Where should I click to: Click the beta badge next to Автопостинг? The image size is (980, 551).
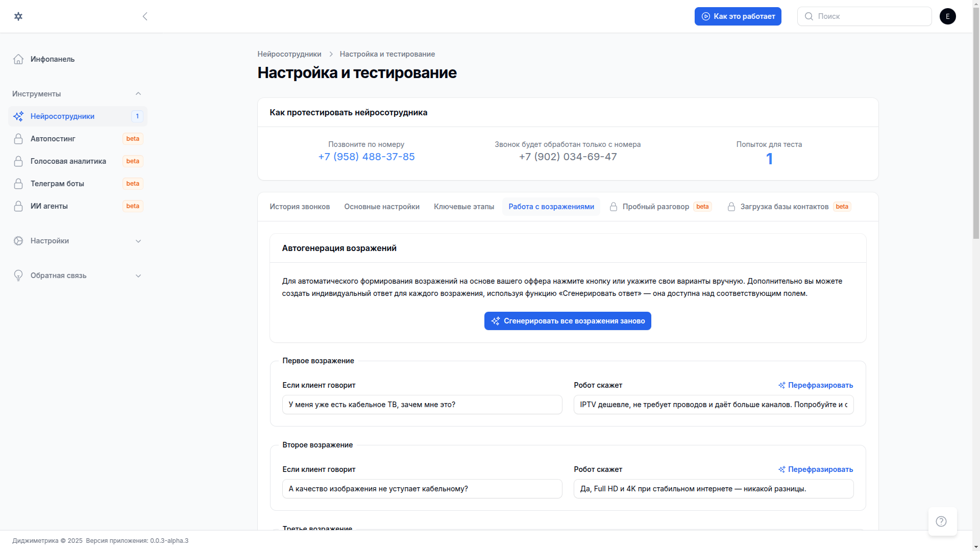coord(133,139)
